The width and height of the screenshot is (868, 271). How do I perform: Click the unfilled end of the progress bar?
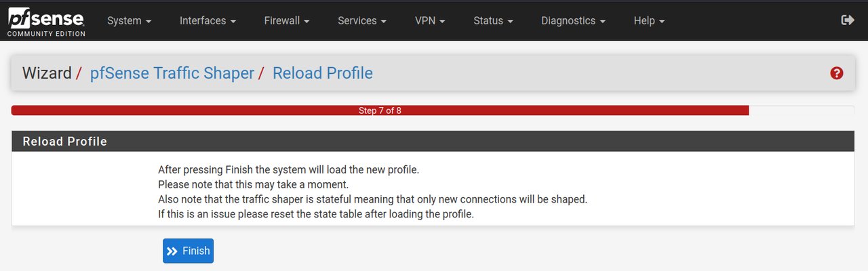[802, 110]
